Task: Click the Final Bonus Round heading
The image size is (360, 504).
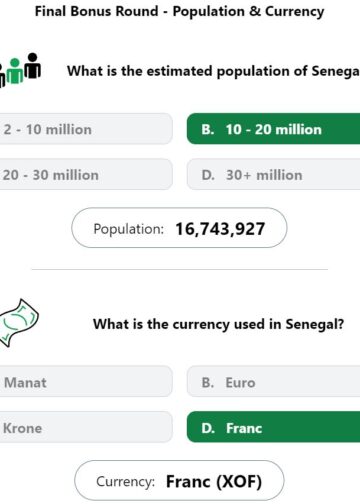Action: (180, 11)
